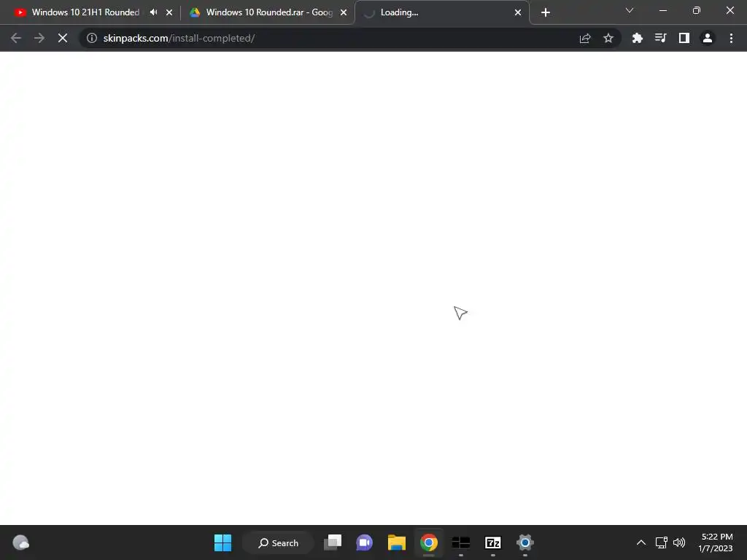The image size is (747, 560).
Task: Select Chrome icon on taskbar
Action: click(x=429, y=542)
